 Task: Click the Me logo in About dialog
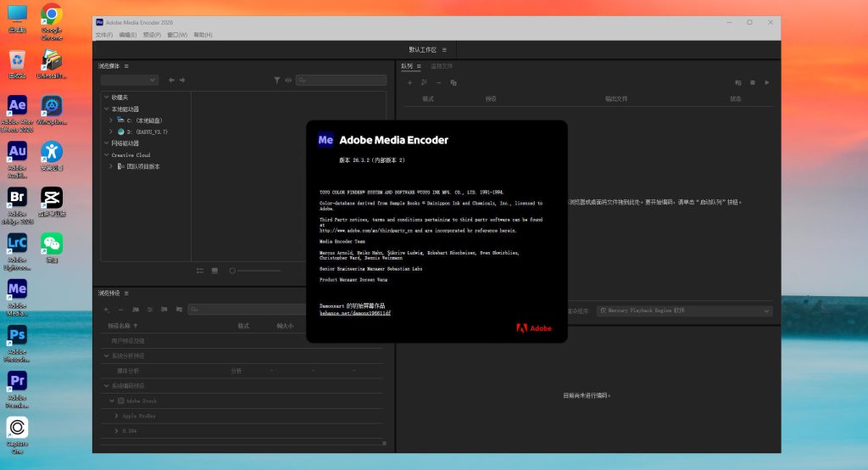tap(325, 140)
